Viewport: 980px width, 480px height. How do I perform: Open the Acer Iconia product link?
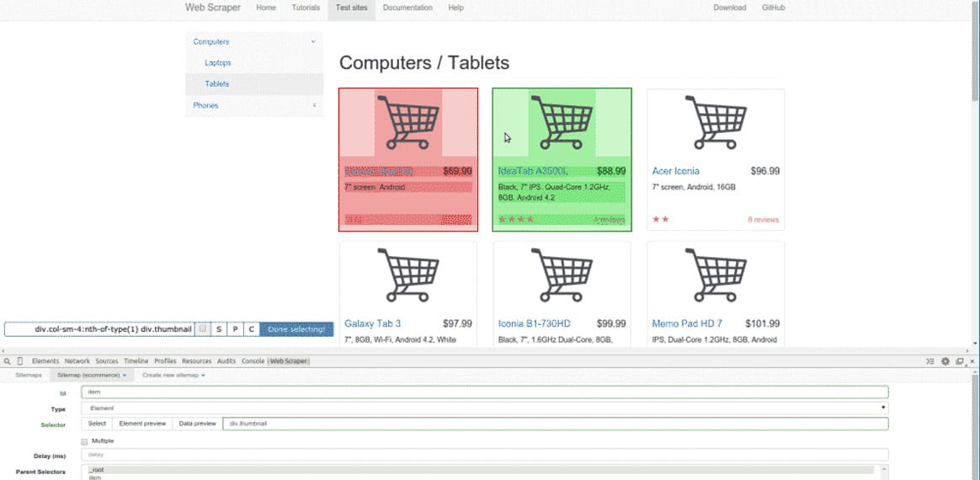click(675, 171)
